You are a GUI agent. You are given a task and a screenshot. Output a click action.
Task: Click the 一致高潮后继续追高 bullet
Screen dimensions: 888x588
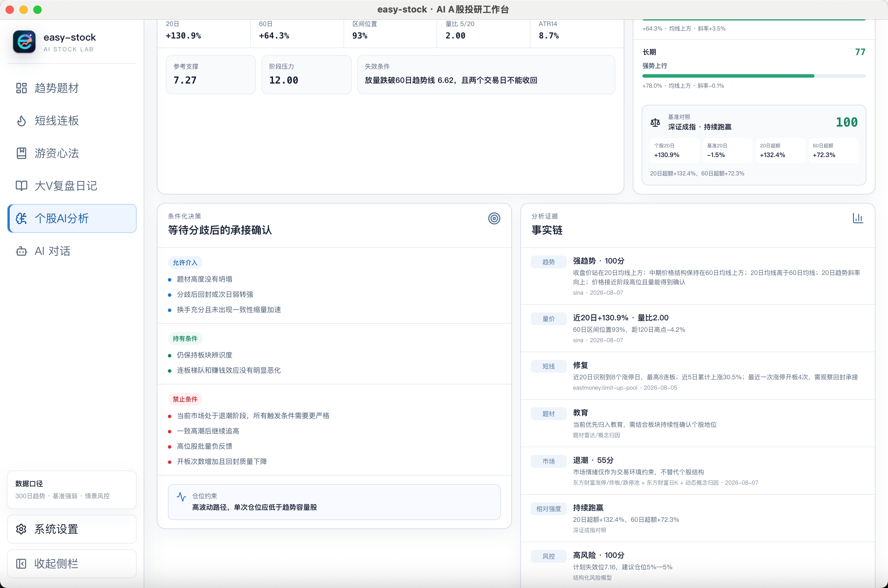coord(208,431)
